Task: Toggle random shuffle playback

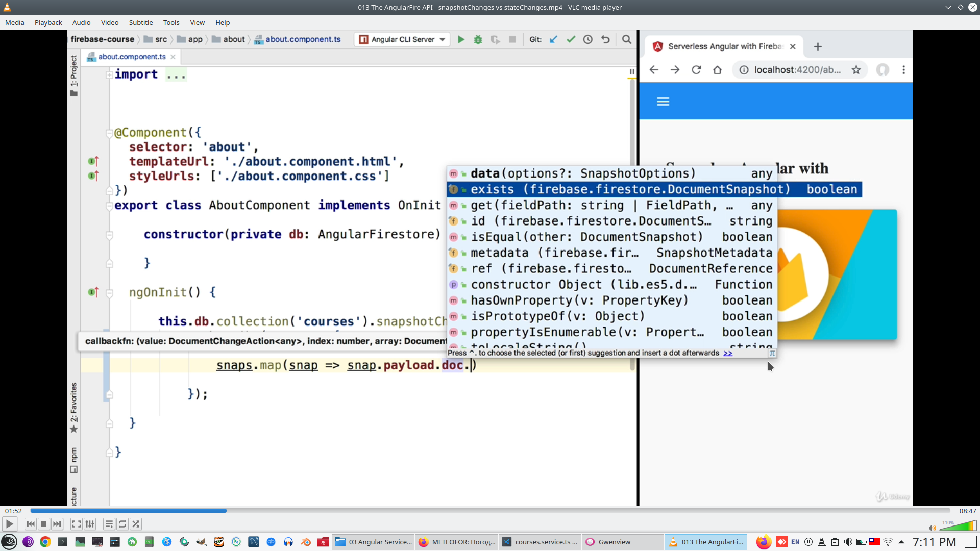Action: coord(136,524)
